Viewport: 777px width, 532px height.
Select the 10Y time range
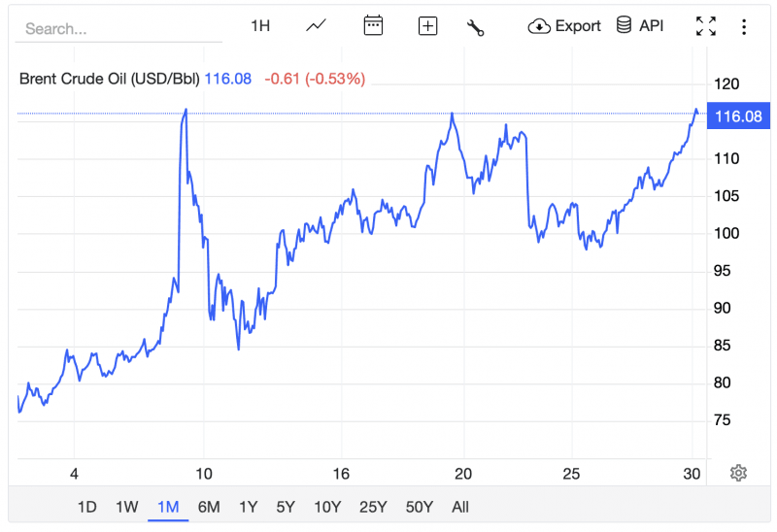(x=327, y=507)
